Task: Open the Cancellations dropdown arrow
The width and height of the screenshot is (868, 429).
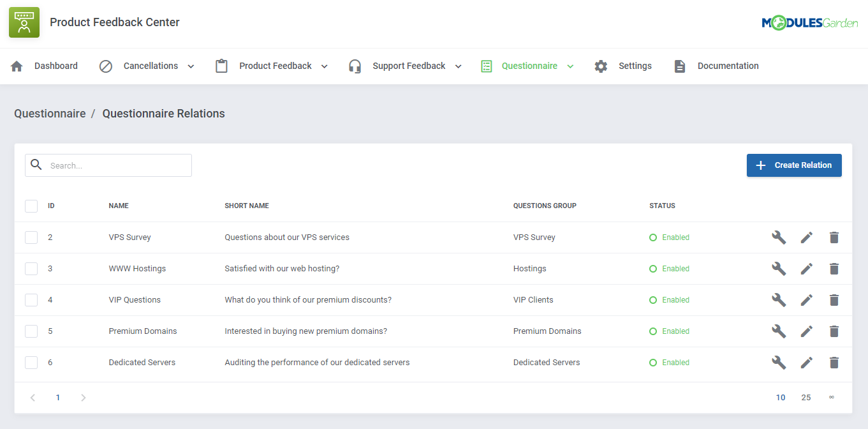Action: tap(190, 66)
